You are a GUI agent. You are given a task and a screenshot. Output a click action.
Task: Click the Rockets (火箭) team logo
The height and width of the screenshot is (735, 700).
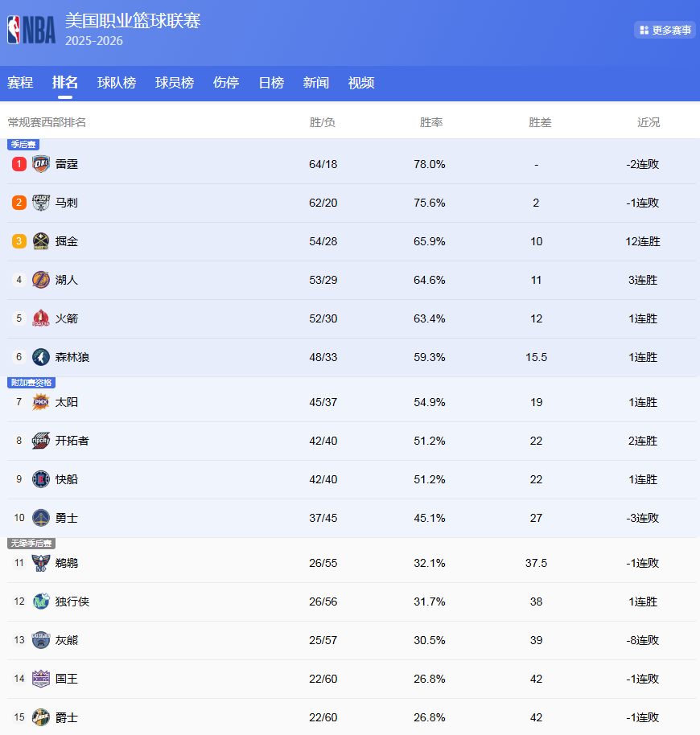point(41,318)
